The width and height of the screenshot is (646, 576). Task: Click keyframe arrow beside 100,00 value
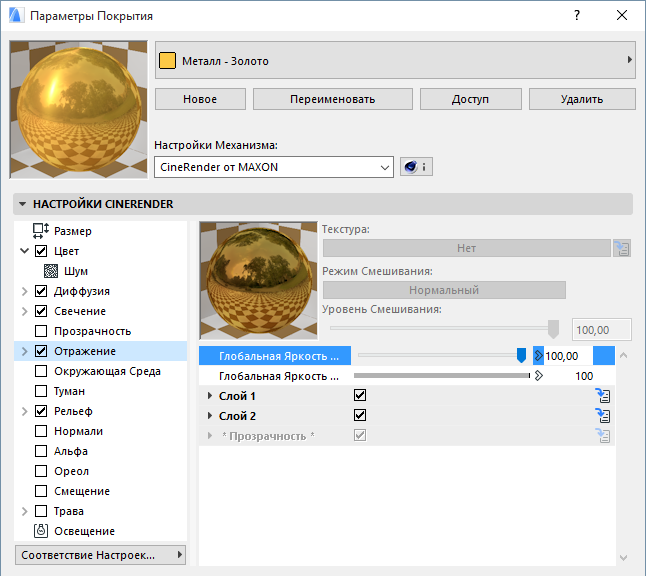click(x=538, y=356)
